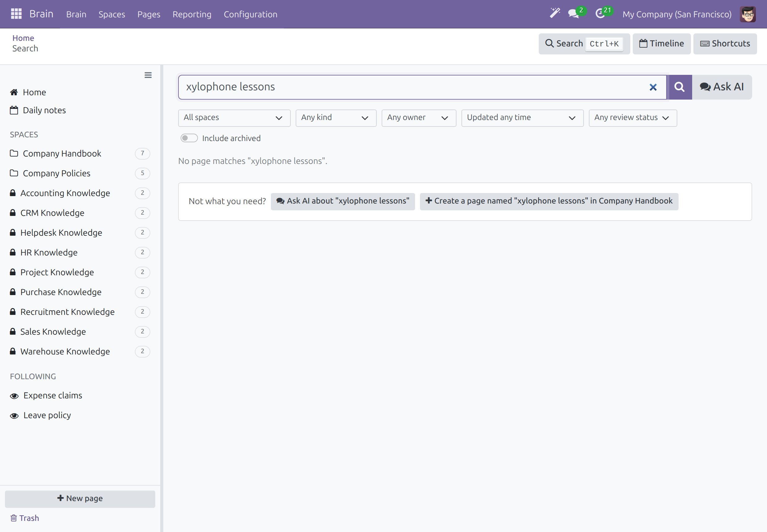Expand the Updated any time dropdown
The image size is (767, 532).
pos(522,118)
